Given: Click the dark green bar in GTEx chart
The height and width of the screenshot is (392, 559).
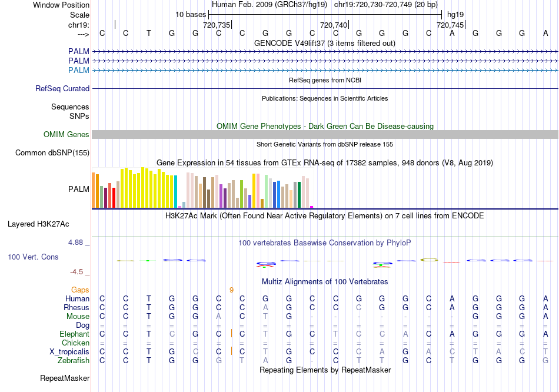Looking at the screenshot, I should (x=299, y=195).
